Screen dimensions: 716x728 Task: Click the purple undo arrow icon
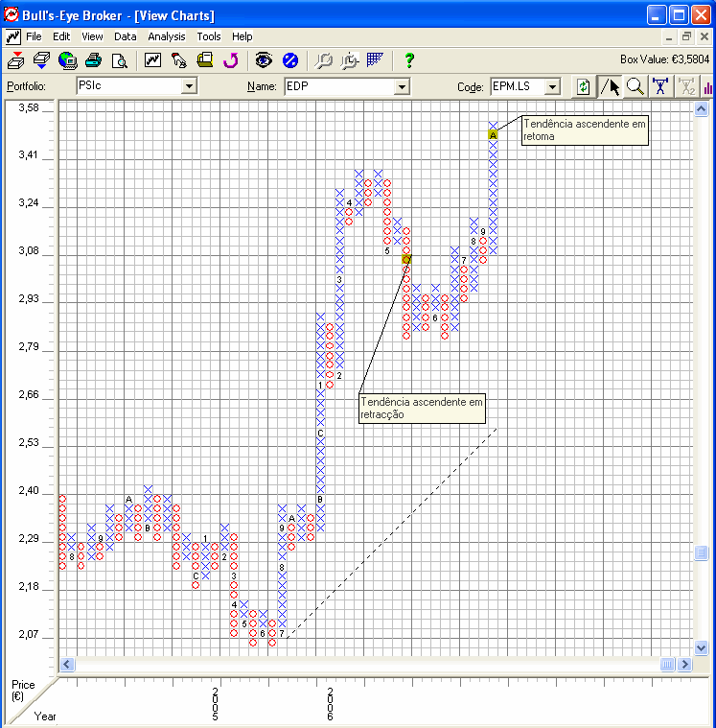point(231,60)
